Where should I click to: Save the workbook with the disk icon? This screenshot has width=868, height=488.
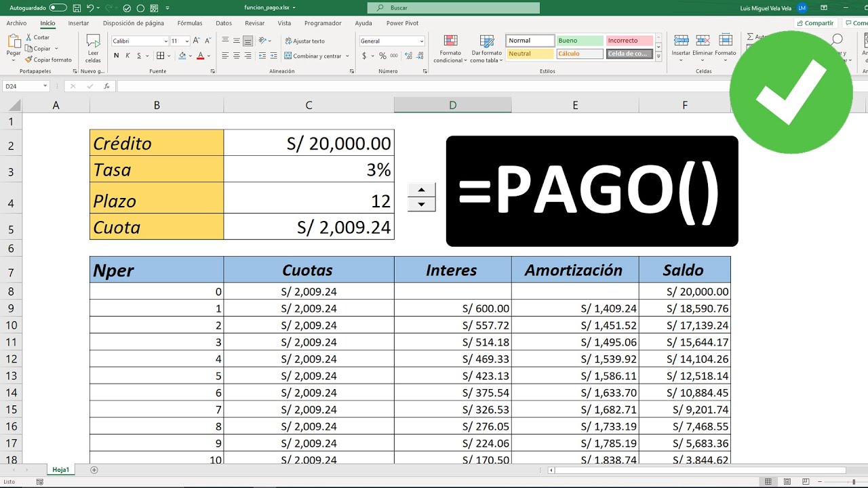[x=77, y=8]
